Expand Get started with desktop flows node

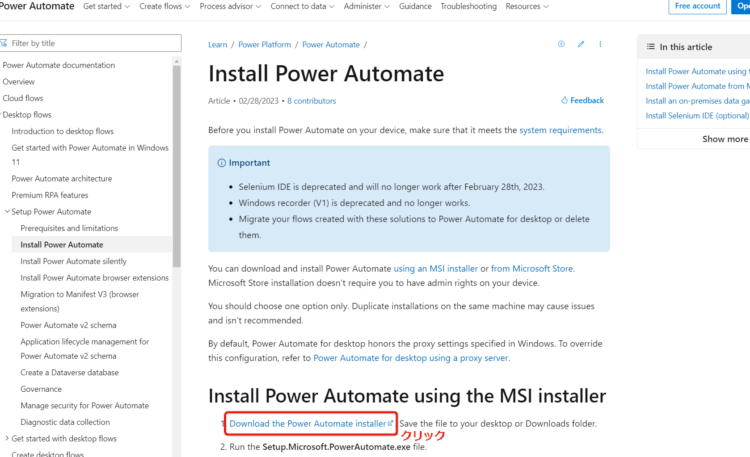point(7,438)
